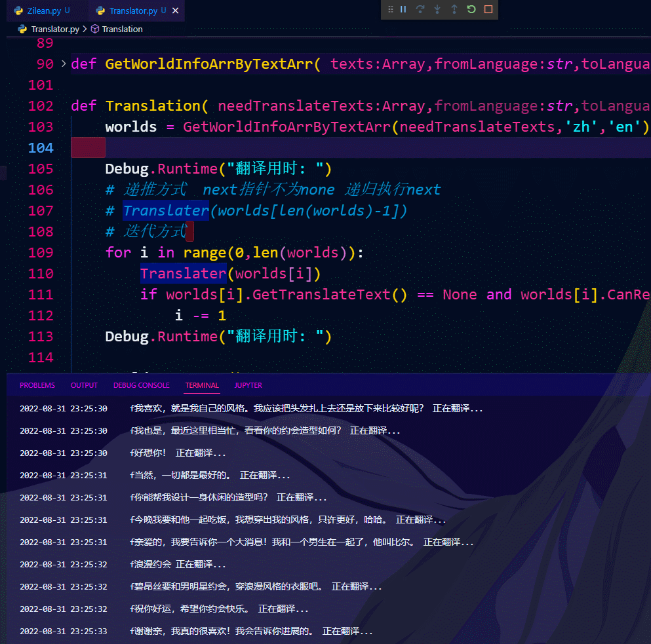Pause the debug session
The image size is (651, 644).
(403, 9)
